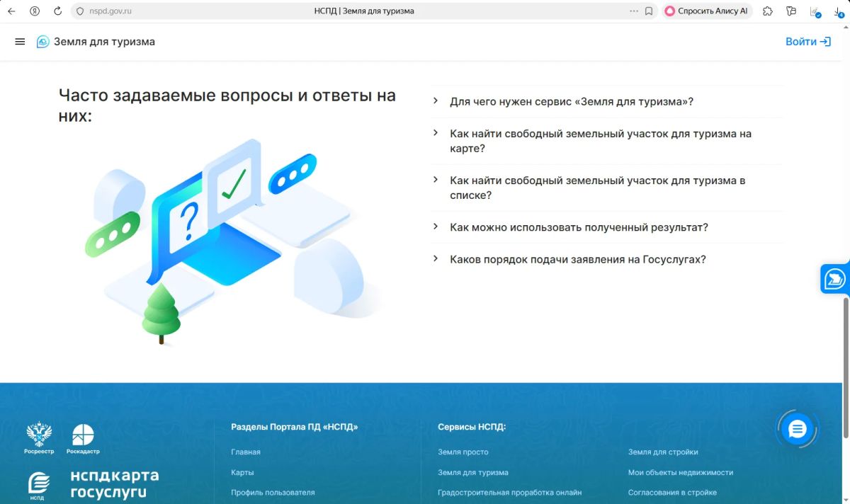
Task: Open the site protection info icon before nspd.gov.ru
Action: 79,11
